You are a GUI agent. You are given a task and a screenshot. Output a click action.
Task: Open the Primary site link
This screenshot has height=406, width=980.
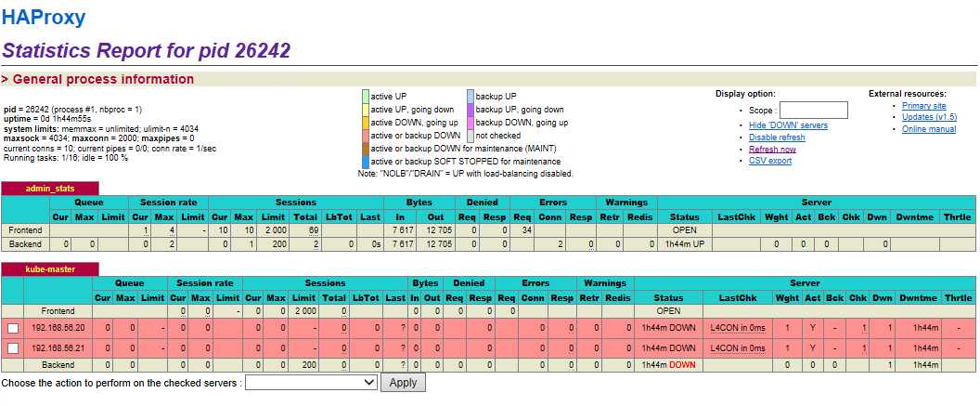[x=923, y=106]
